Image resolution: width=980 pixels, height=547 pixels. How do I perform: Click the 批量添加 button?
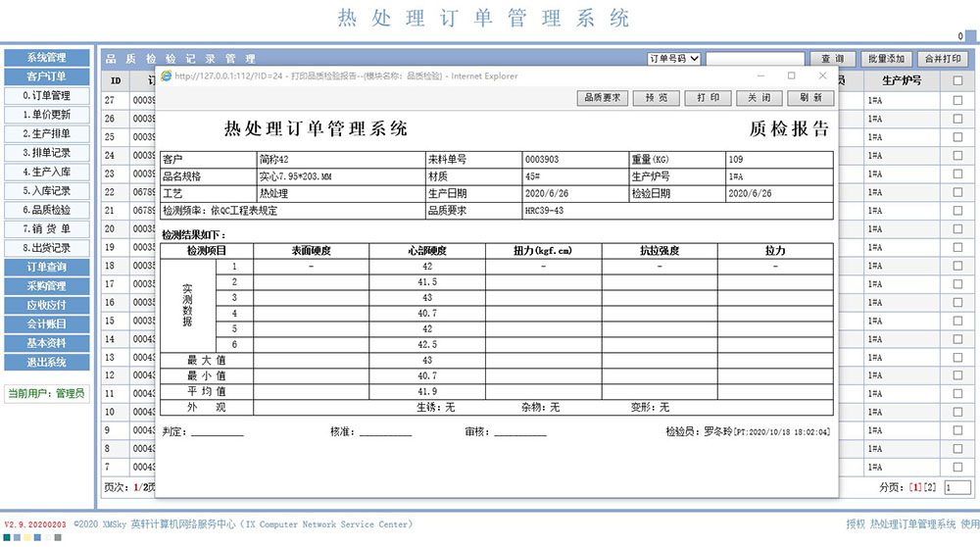(x=886, y=59)
